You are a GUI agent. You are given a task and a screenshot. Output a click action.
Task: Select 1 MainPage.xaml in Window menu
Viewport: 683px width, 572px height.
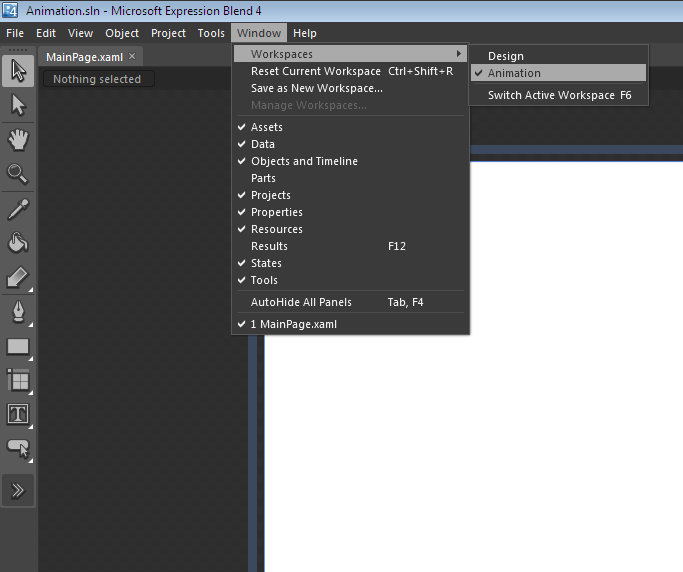point(351,324)
